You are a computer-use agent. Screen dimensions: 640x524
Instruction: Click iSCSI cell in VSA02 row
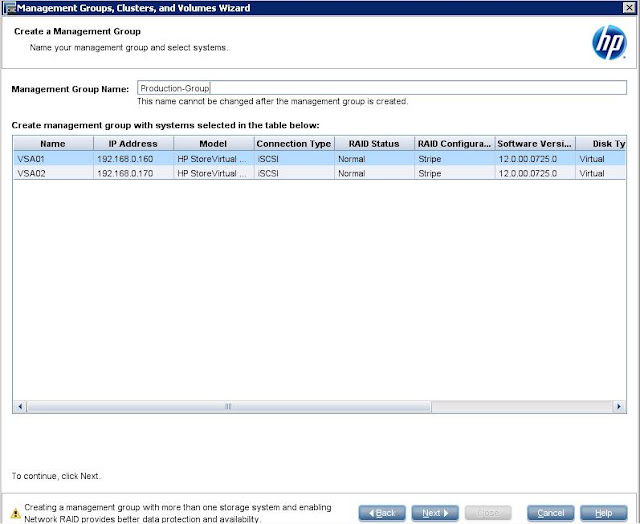coord(294,173)
